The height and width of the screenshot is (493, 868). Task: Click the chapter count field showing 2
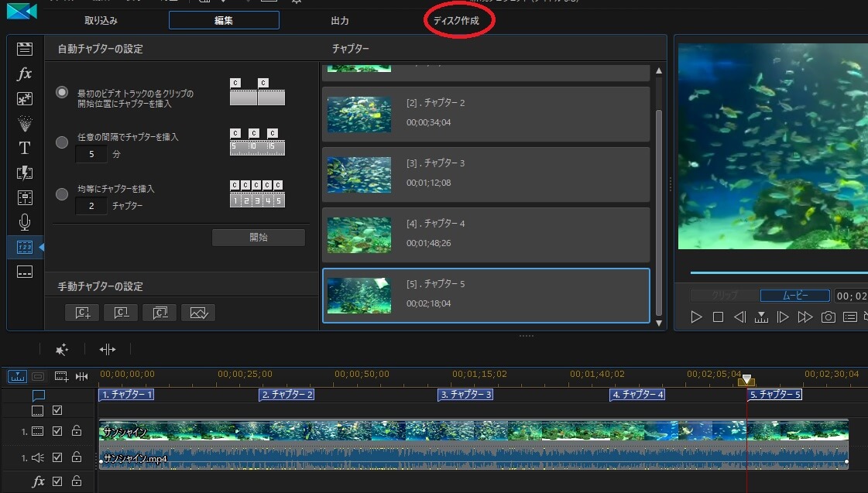[x=91, y=206]
